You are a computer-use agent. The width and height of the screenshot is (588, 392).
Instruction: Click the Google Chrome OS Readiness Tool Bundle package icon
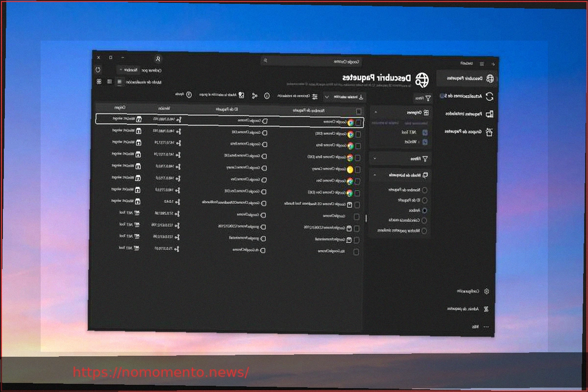coord(349,205)
